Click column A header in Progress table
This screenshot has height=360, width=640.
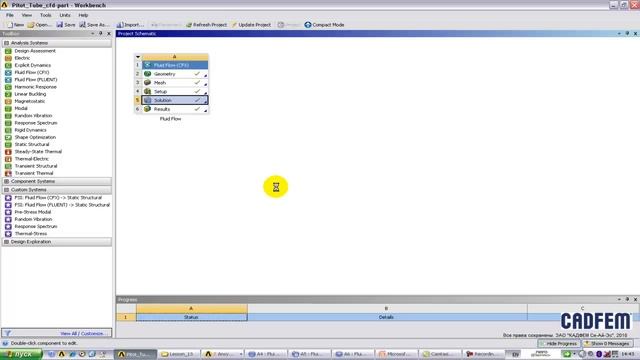(191, 309)
